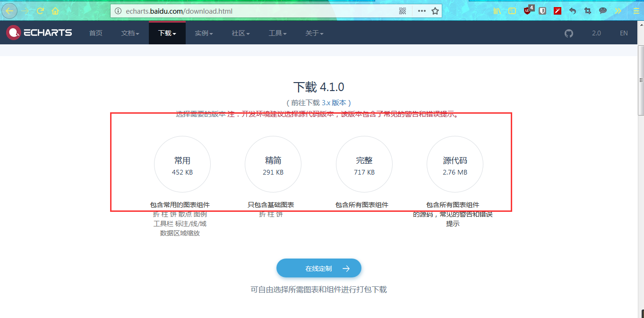Viewport: 644px width, 318px height.
Task: Open the browser hamburger menu
Action: [x=636, y=10]
